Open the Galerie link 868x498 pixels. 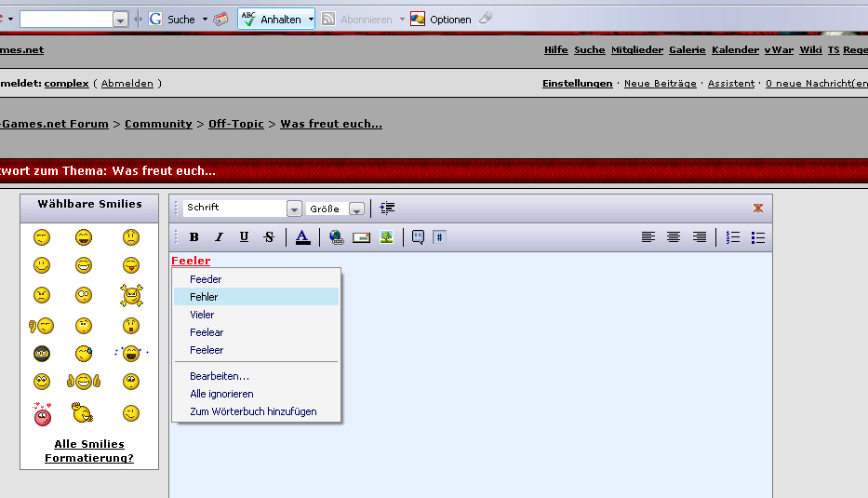687,50
